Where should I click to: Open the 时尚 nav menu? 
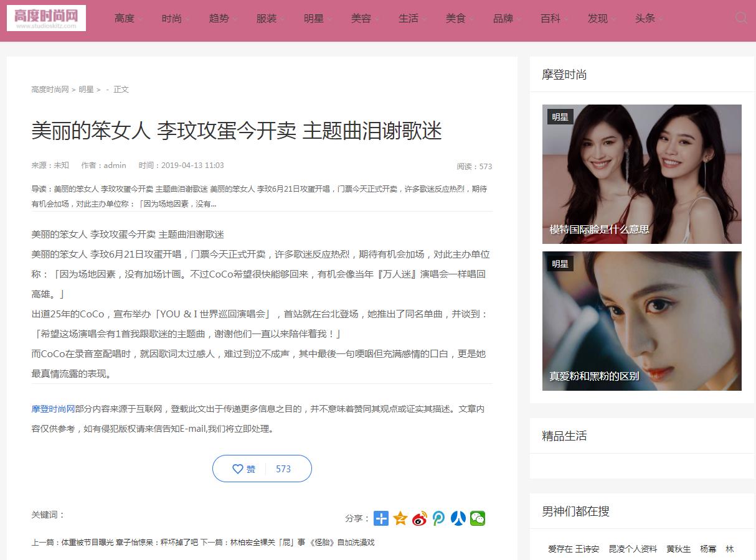coord(172,19)
